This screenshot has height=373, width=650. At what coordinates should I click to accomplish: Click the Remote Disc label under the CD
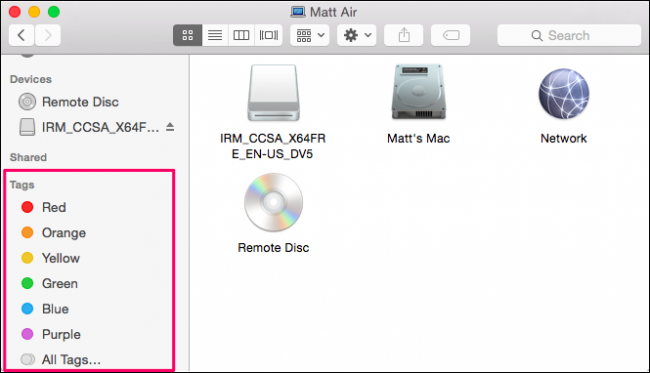pyautogui.click(x=274, y=248)
